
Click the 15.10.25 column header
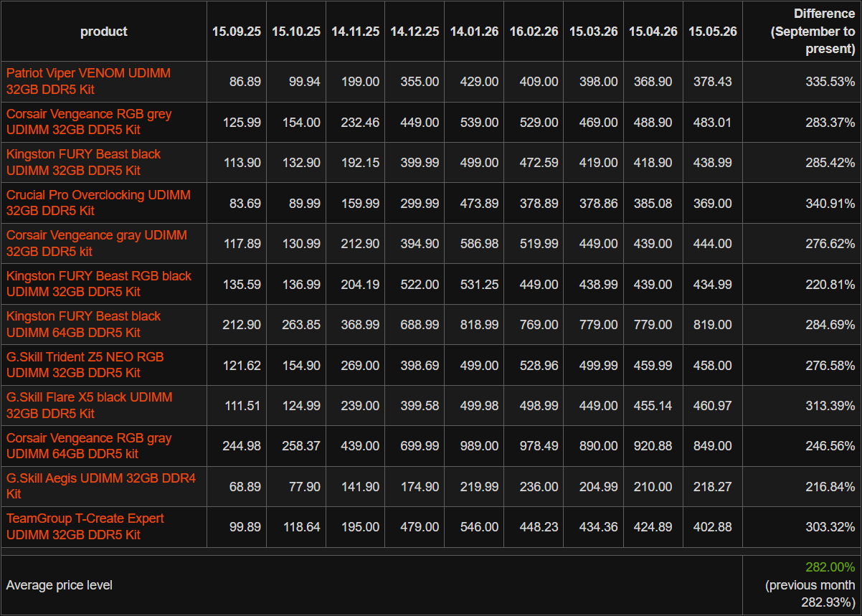coord(296,32)
